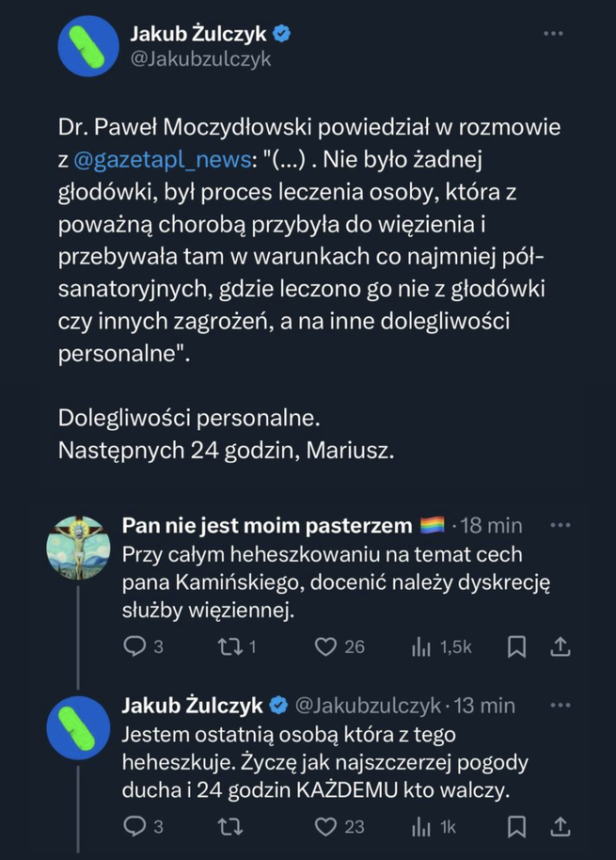616x860 pixels.
Task: View analytics showing 1k views
Action: (x=420, y=826)
